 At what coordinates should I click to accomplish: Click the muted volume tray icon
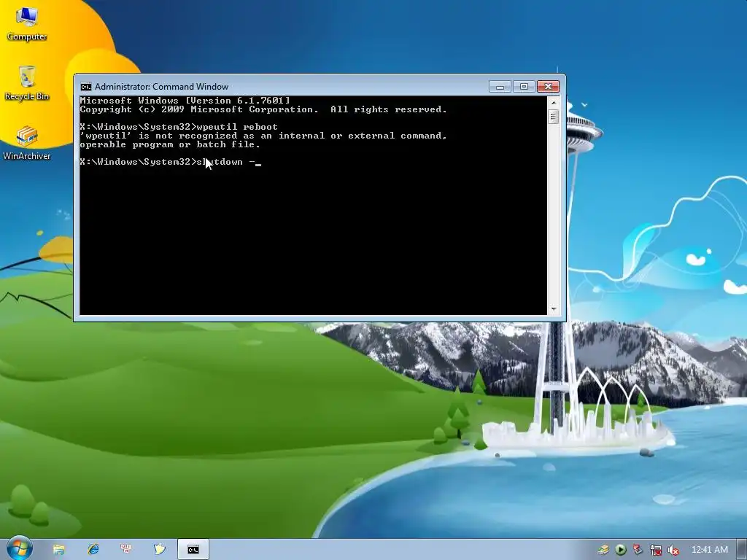[673, 550]
